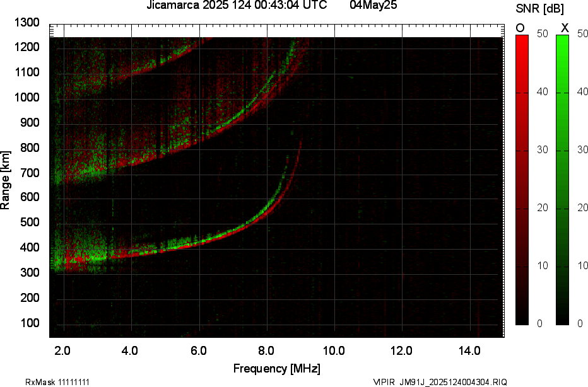588x387 pixels.
Task: Click the 900 range tick label
Action: pos(30,122)
